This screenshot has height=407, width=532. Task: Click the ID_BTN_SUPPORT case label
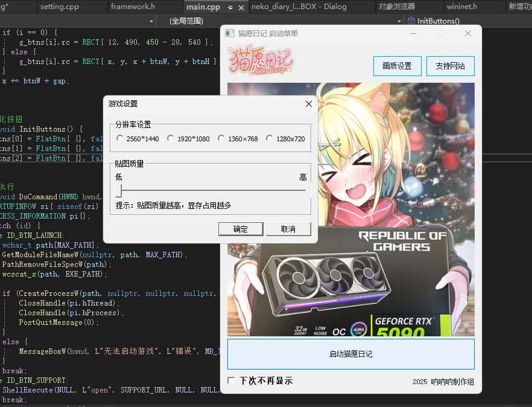36,380
